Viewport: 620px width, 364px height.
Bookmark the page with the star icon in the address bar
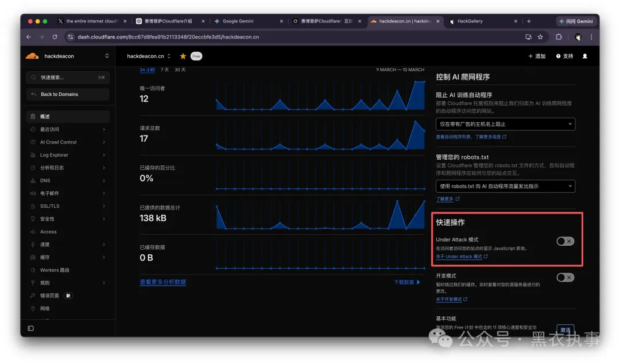(540, 37)
